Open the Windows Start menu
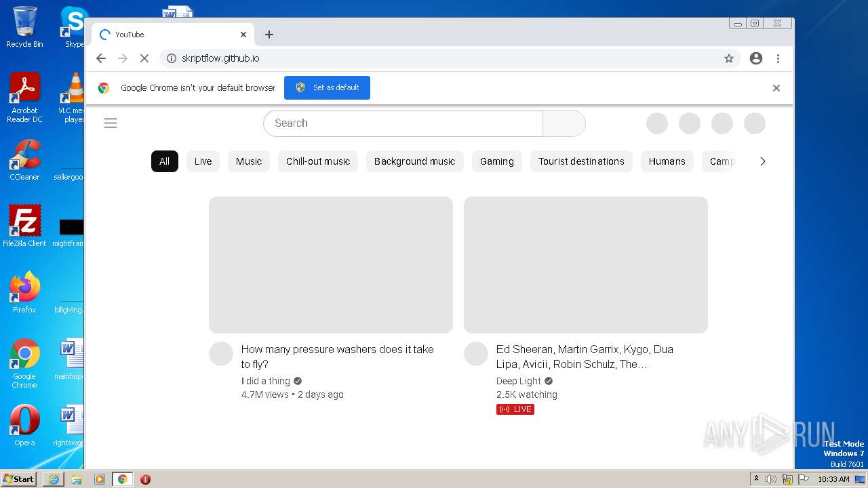 pyautogui.click(x=19, y=479)
